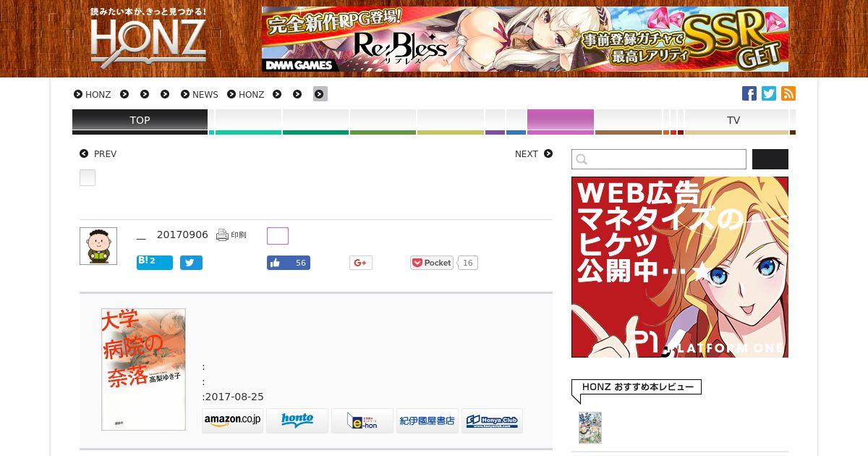Like the article with Facebook thumbs-up
Image resolution: width=868 pixels, height=456 pixels.
(289, 263)
